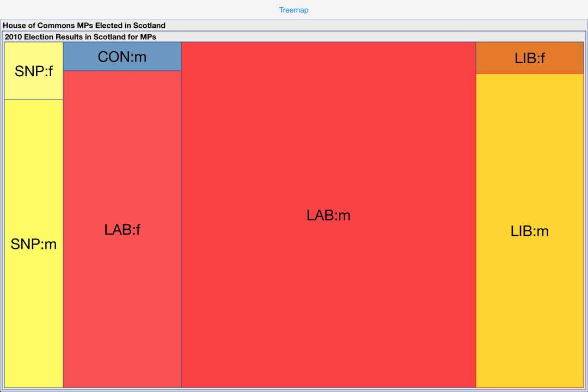588x392 pixels.
Task: Open the Treemap link at top
Action: point(293,10)
